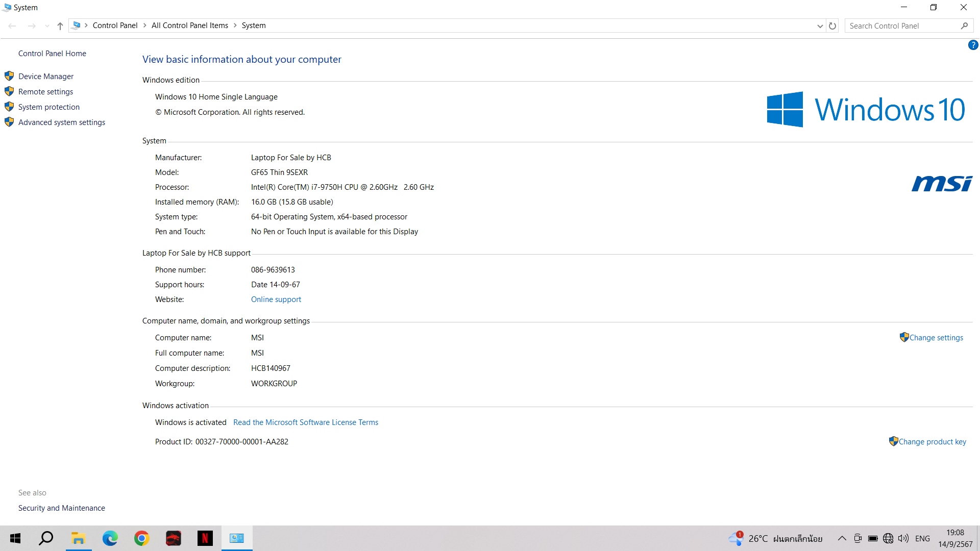The width and height of the screenshot is (980, 551).
Task: Open Advanced system settings link
Action: (62, 122)
